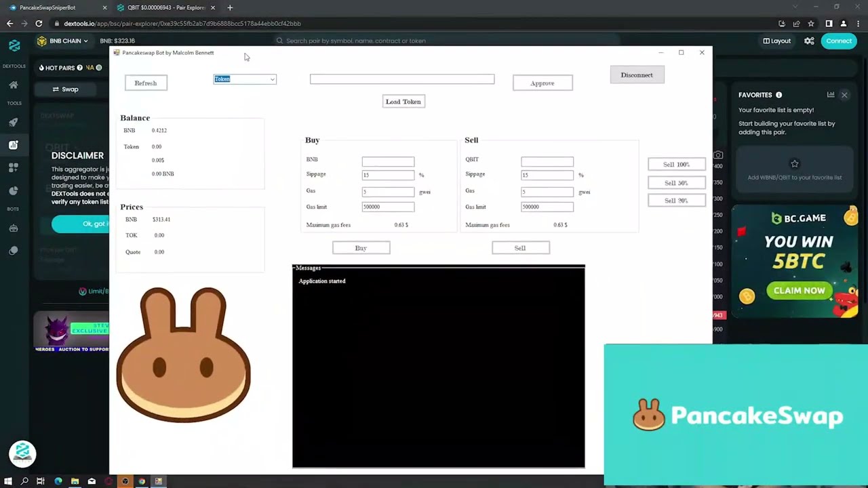The width and height of the screenshot is (868, 488).
Task: Open OBS Studio from the taskbar
Action: (x=125, y=481)
